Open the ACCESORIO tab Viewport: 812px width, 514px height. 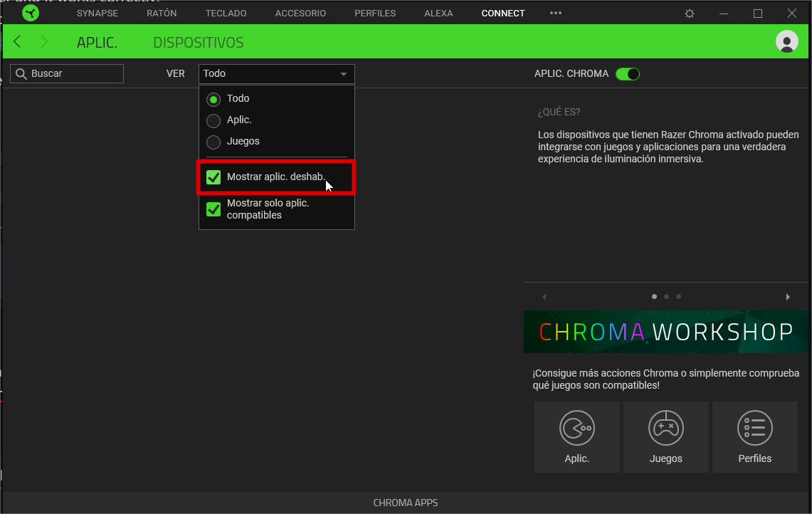point(300,13)
